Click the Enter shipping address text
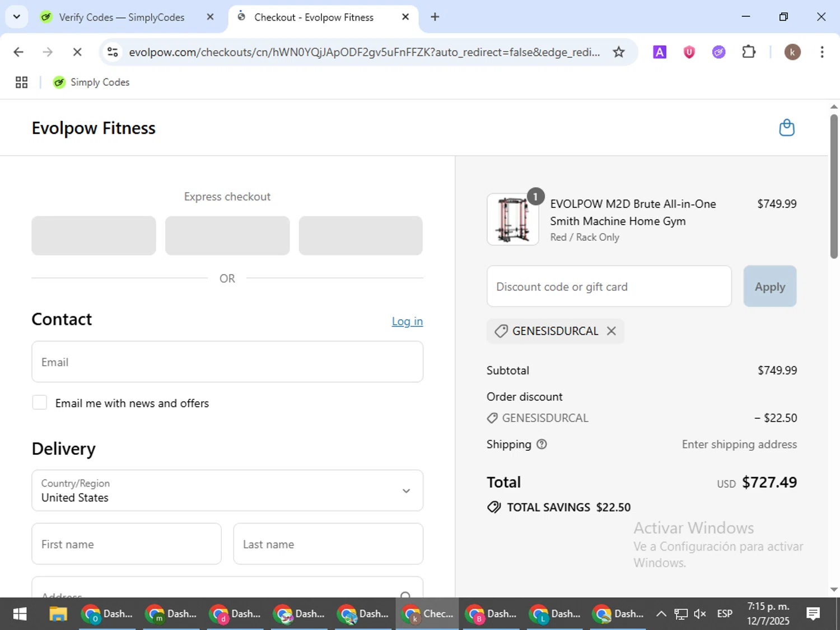Viewport: 840px width, 630px height. pyautogui.click(x=739, y=444)
